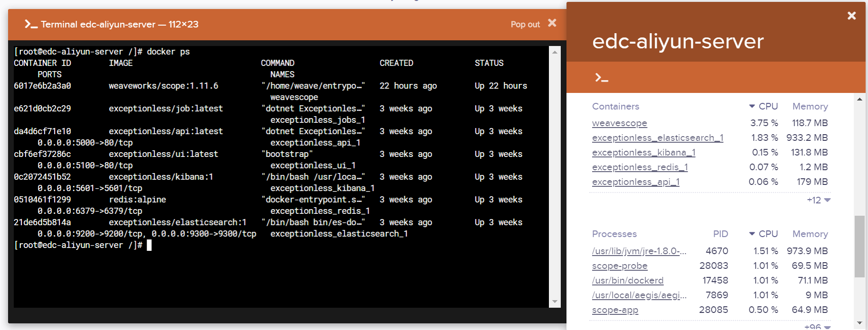Click exceptionless/api:latest image text
Viewport: 868px width, 330px height.
tap(166, 131)
